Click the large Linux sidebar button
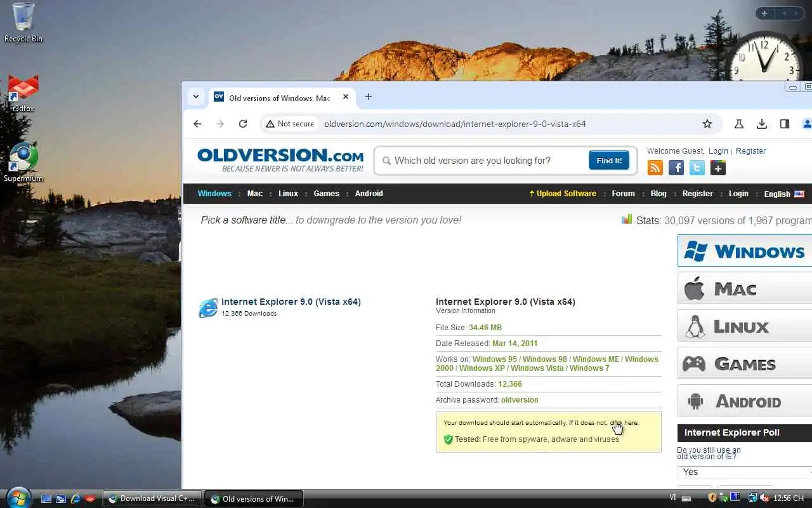812x508 pixels. click(745, 326)
